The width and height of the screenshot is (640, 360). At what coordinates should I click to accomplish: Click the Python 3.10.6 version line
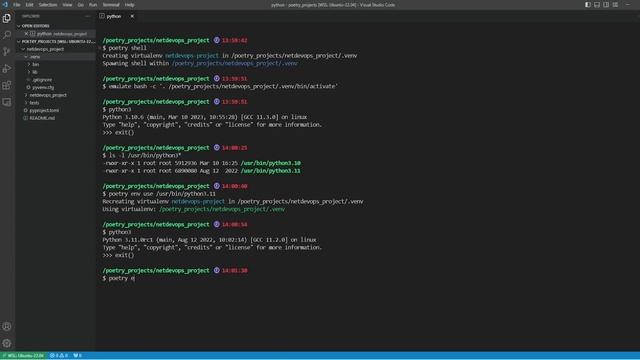click(x=204, y=117)
